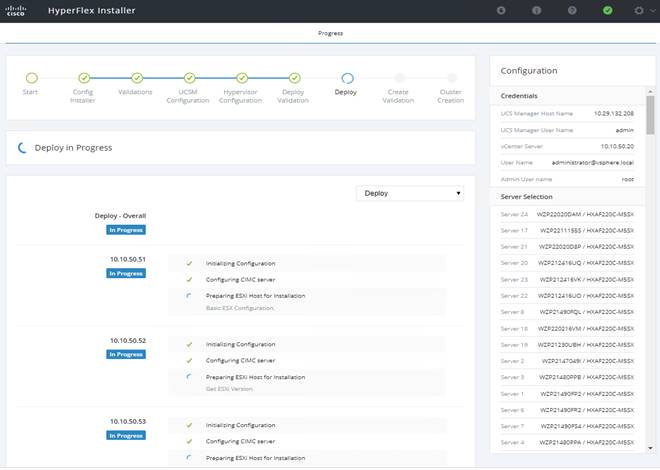Click the In Progress badge under Deploy - Overall

pos(126,230)
